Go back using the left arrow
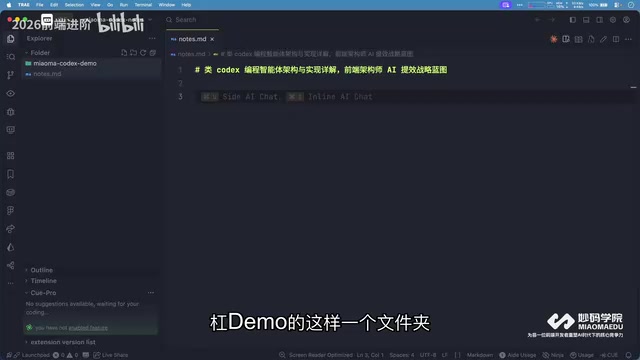This screenshot has height=360, width=640. coord(538,20)
